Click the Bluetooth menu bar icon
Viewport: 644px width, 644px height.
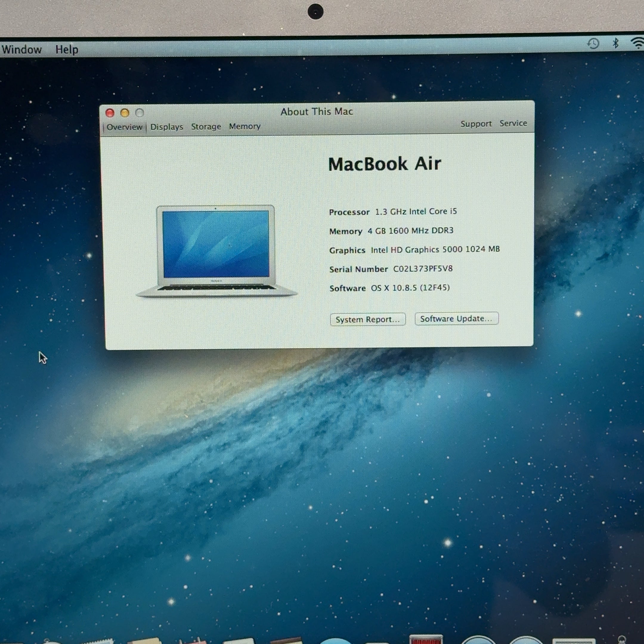616,43
